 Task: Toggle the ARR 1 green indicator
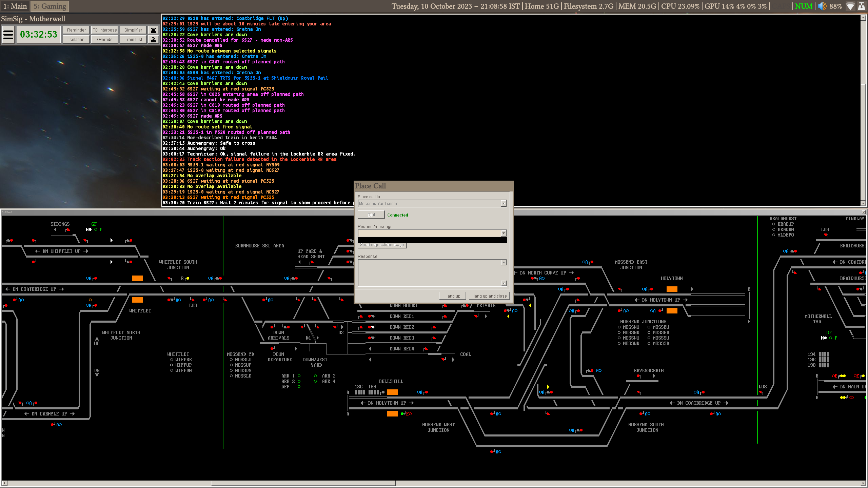(299, 376)
